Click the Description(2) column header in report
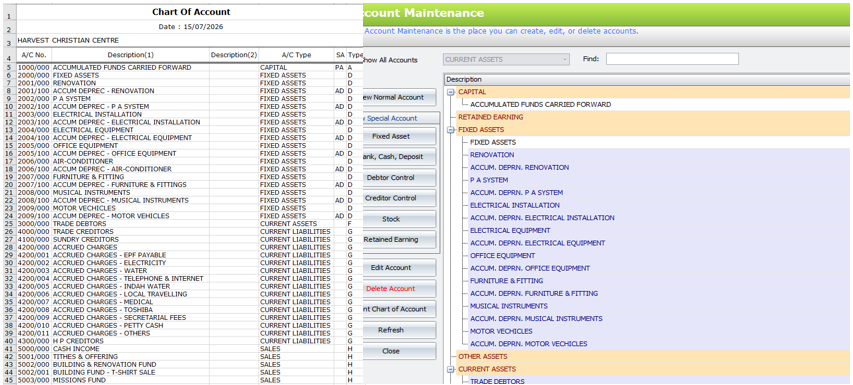 click(x=234, y=55)
